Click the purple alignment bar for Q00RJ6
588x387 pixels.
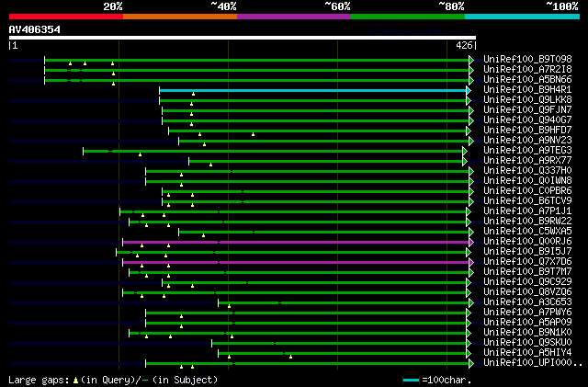[x=296, y=243]
